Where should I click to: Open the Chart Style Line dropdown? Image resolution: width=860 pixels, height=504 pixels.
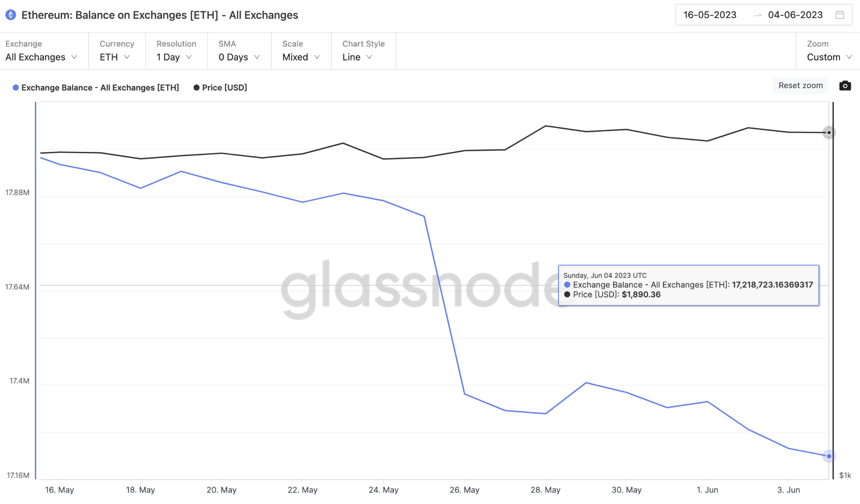click(364, 51)
